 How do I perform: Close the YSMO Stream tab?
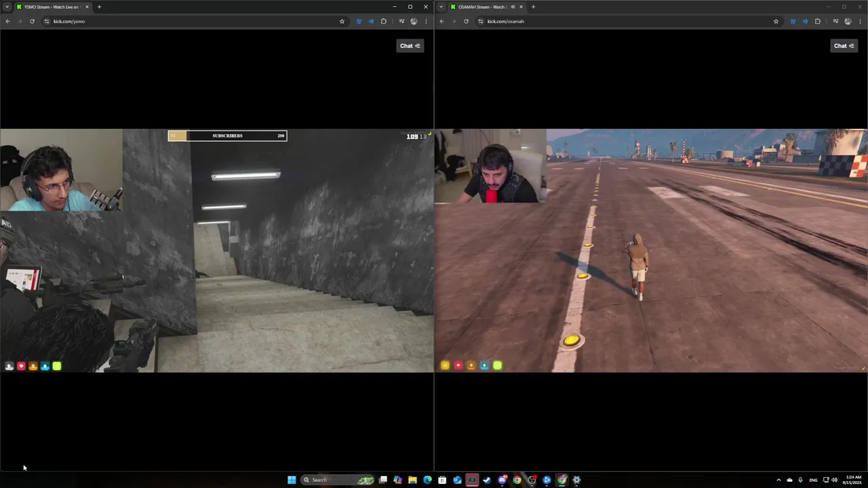click(87, 7)
